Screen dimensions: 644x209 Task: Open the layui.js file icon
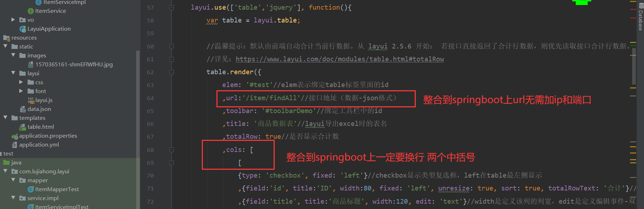[31, 100]
